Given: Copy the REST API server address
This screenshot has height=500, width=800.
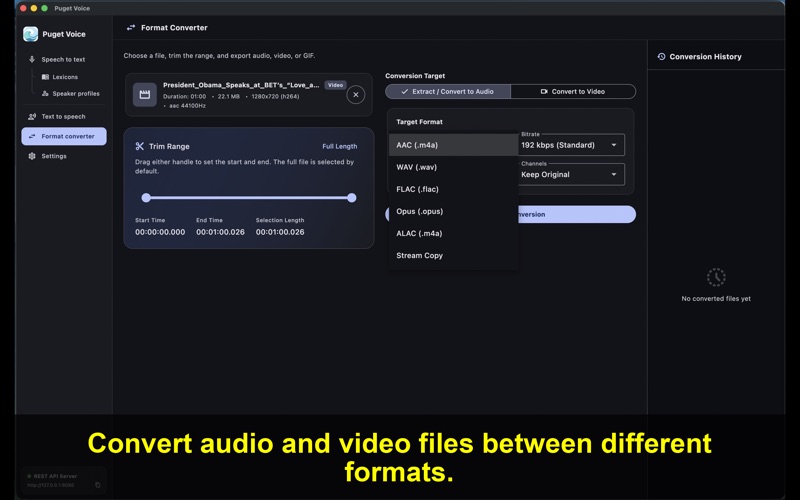Looking at the screenshot, I should 97,485.
